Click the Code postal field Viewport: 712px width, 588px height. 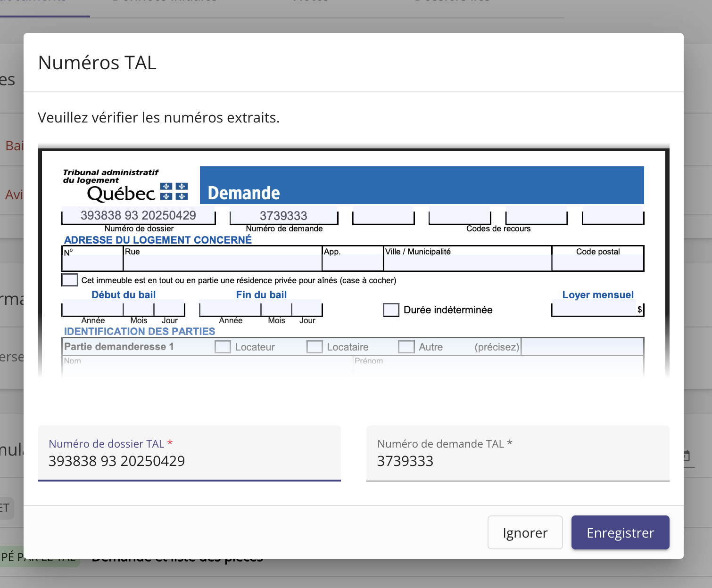pyautogui.click(x=597, y=262)
